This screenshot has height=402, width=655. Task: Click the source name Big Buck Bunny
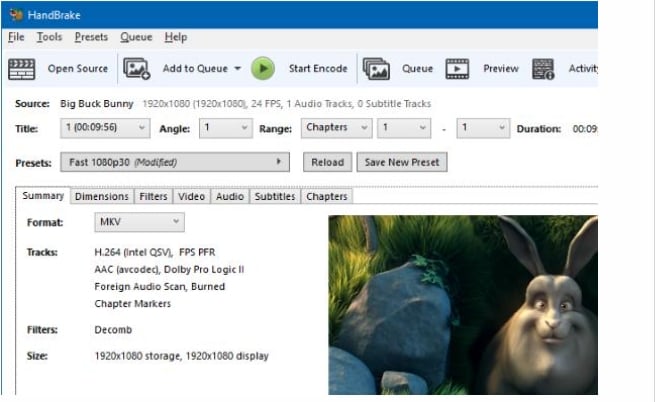[97, 104]
